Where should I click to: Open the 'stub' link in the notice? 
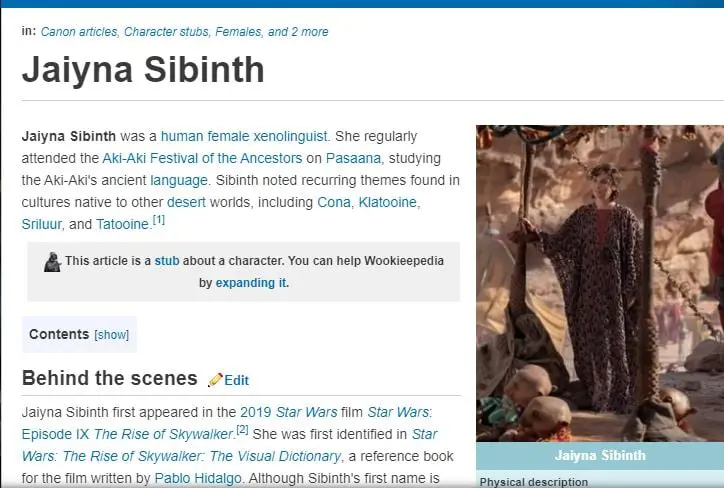click(x=166, y=261)
